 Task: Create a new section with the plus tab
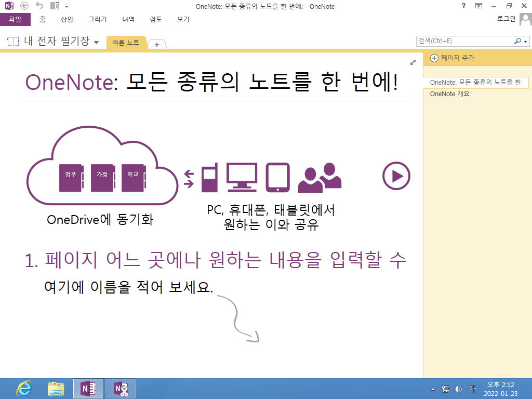(x=157, y=45)
